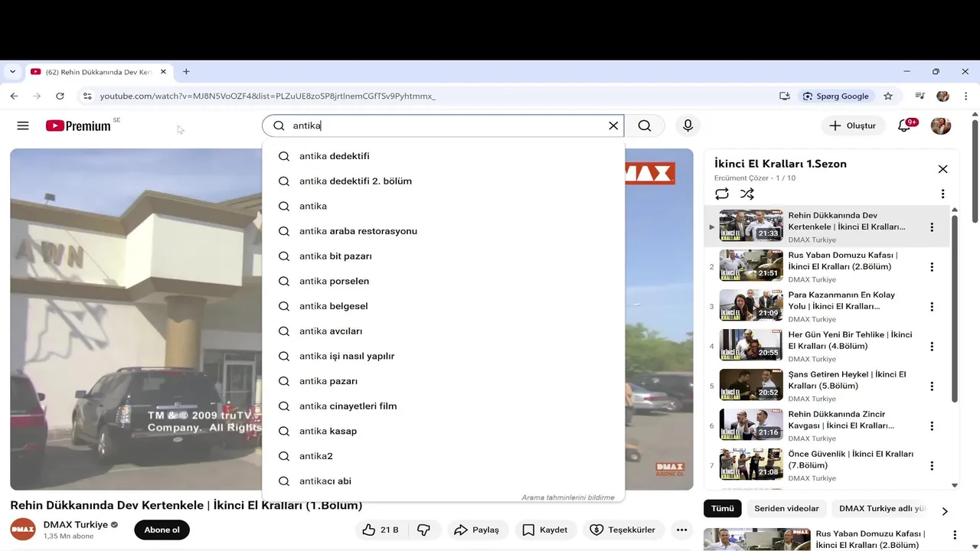Select suggestion antika porselen
Viewport: 980px width, 551px height.
click(x=443, y=281)
